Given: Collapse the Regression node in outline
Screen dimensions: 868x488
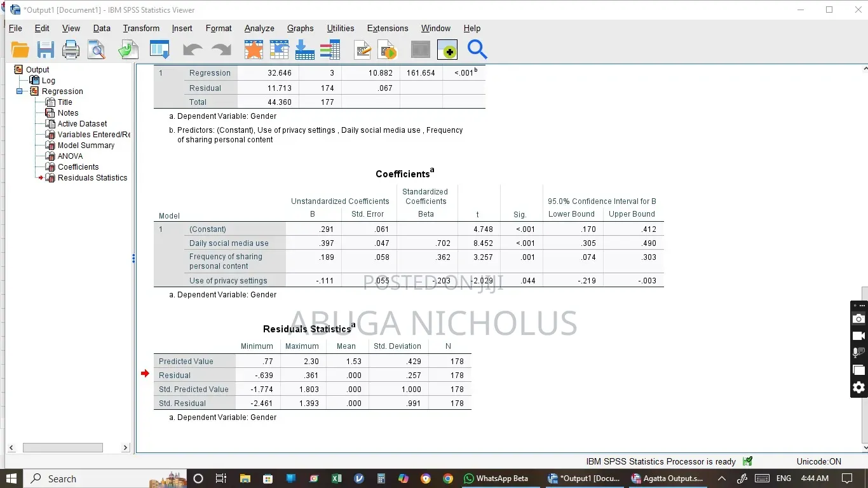Looking at the screenshot, I should [x=20, y=91].
